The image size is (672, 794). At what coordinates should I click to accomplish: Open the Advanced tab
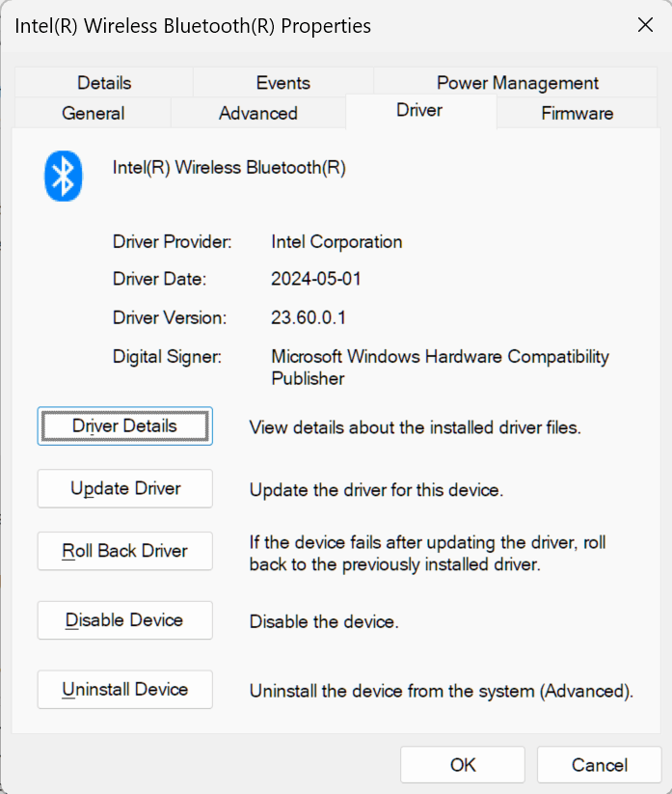258,113
